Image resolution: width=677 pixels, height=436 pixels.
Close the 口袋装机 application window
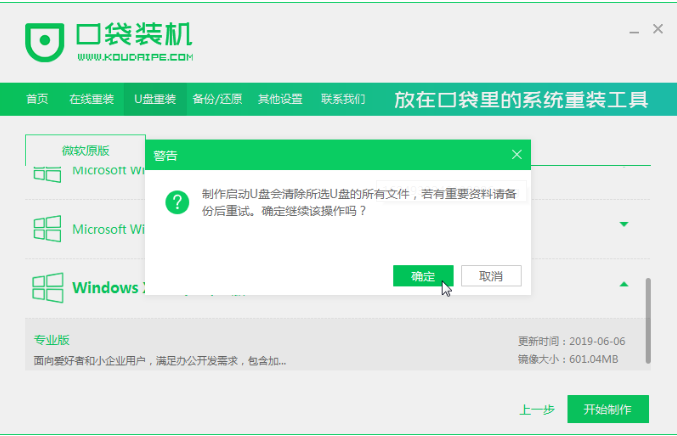[657, 30]
